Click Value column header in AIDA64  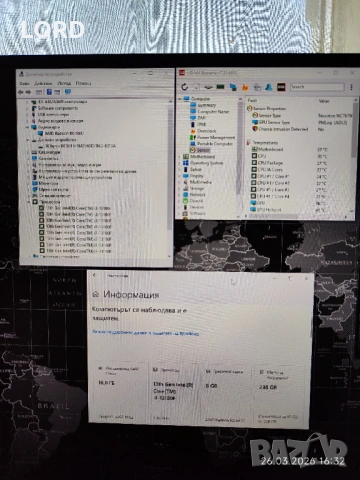point(324,101)
